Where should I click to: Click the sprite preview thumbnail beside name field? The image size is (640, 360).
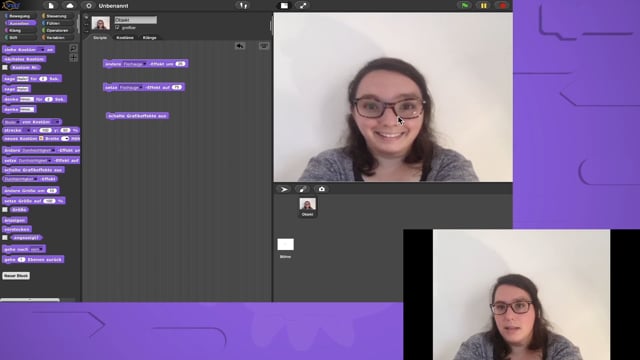tap(100, 23)
